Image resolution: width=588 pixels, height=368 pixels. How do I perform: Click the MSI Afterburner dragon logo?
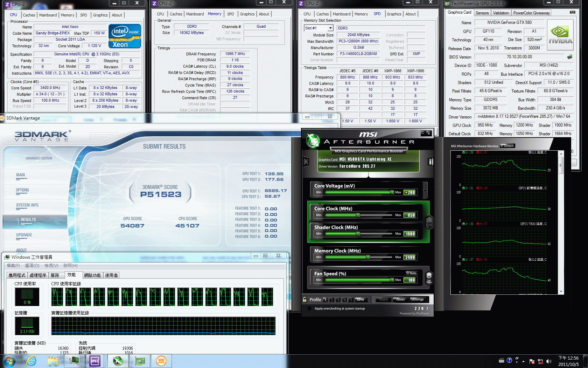point(313,141)
